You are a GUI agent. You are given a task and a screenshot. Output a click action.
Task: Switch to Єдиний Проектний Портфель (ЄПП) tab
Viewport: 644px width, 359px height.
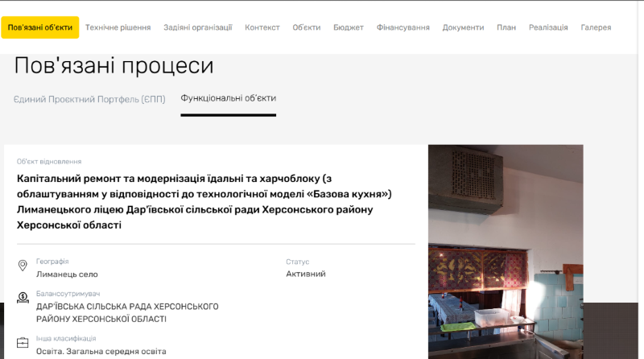(x=89, y=98)
